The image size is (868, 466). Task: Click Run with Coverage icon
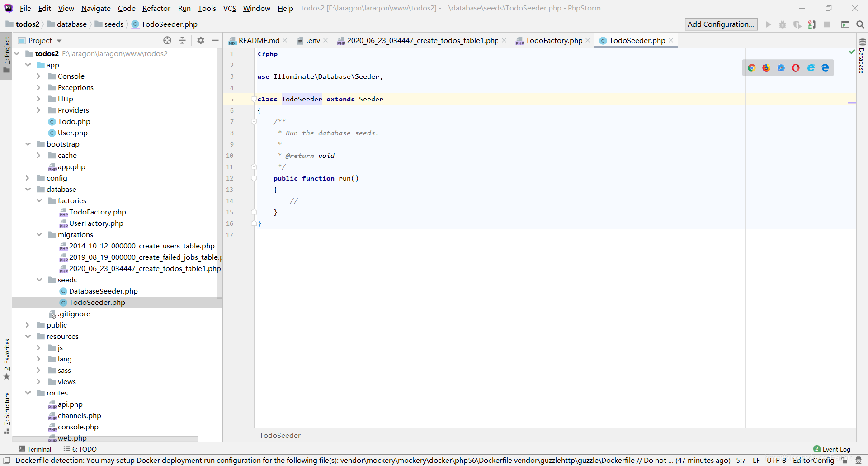tap(797, 24)
